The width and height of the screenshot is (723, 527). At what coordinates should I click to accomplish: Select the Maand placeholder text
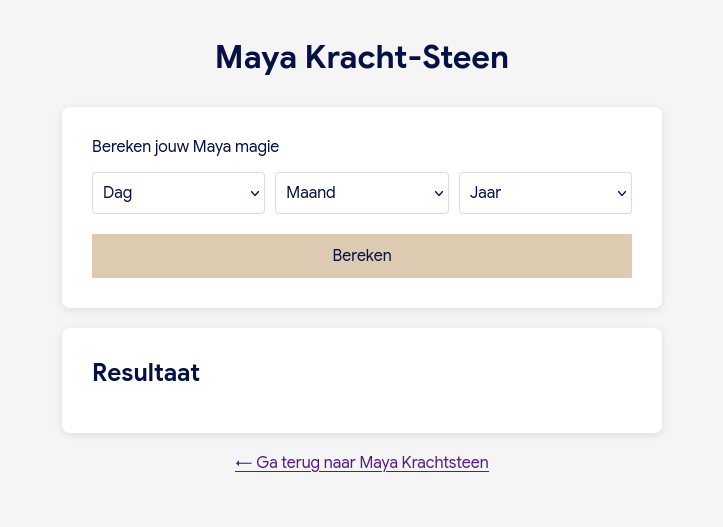311,193
